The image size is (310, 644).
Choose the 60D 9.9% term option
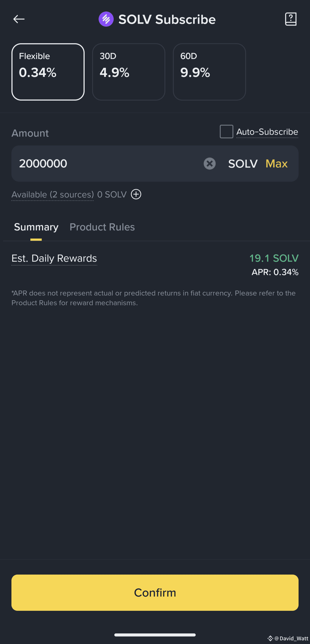pyautogui.click(x=209, y=72)
